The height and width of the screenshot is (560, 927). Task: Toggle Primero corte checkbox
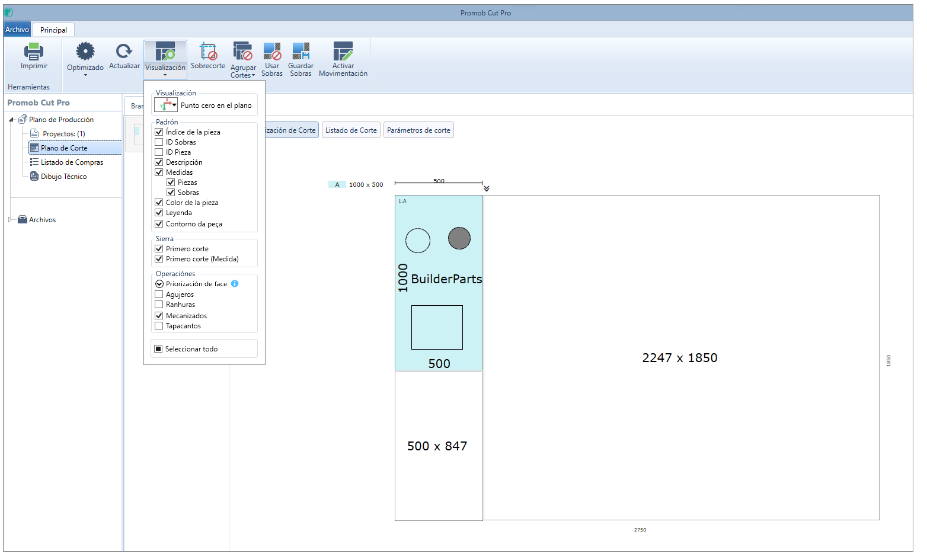click(x=159, y=249)
